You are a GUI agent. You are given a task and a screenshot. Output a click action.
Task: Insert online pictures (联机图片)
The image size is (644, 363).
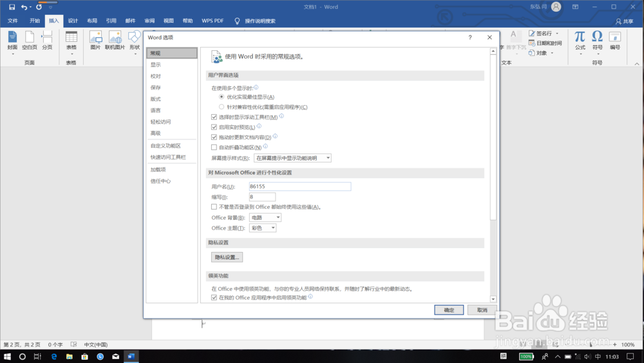115,41
